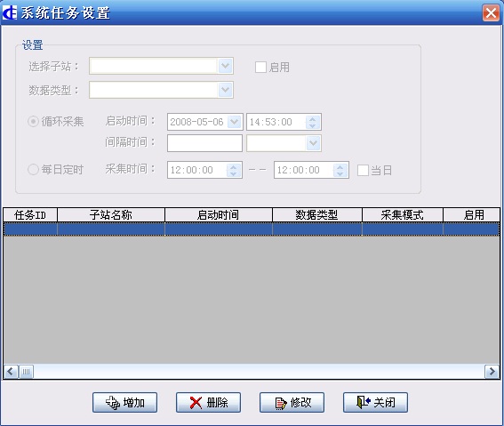Open the 2008-05-06 date picker dropdown

coord(235,122)
